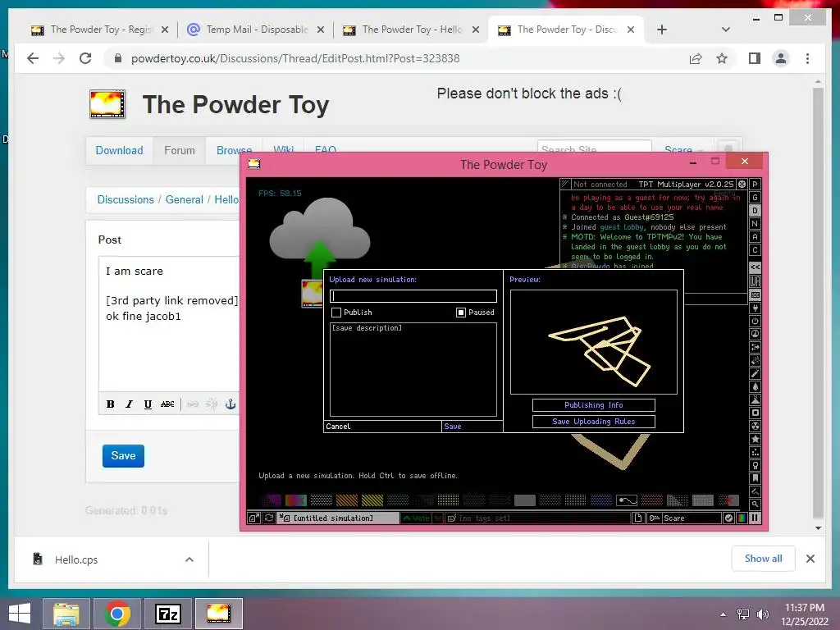Open the Forum nav item on the website

pyautogui.click(x=180, y=151)
